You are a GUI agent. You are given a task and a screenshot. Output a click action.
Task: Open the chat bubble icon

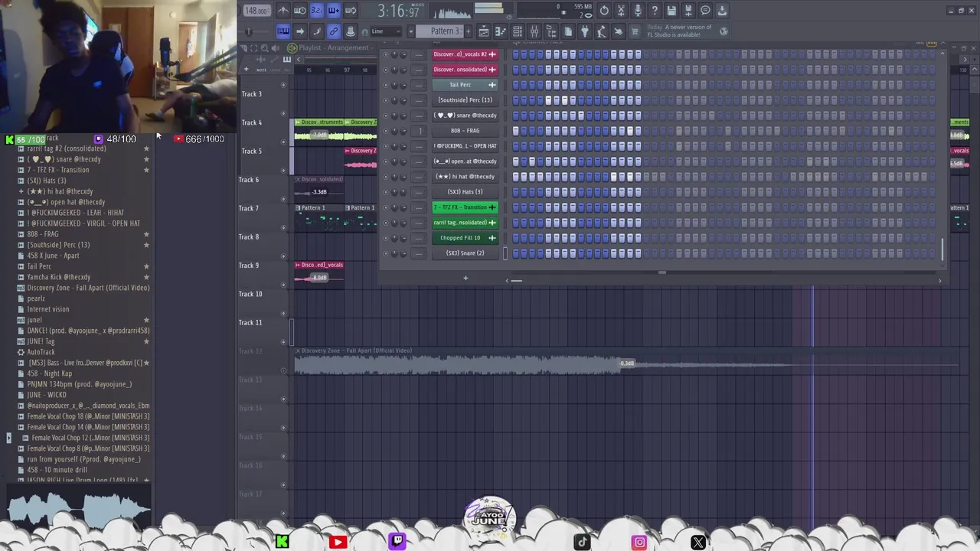[705, 11]
